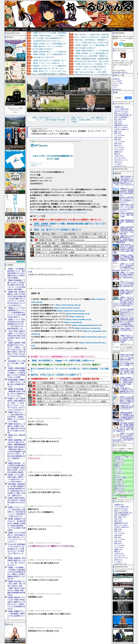Open popular article 8 【NHK知道】アメリカ関税
Screen dimensions: 138x644
(16, 364)
